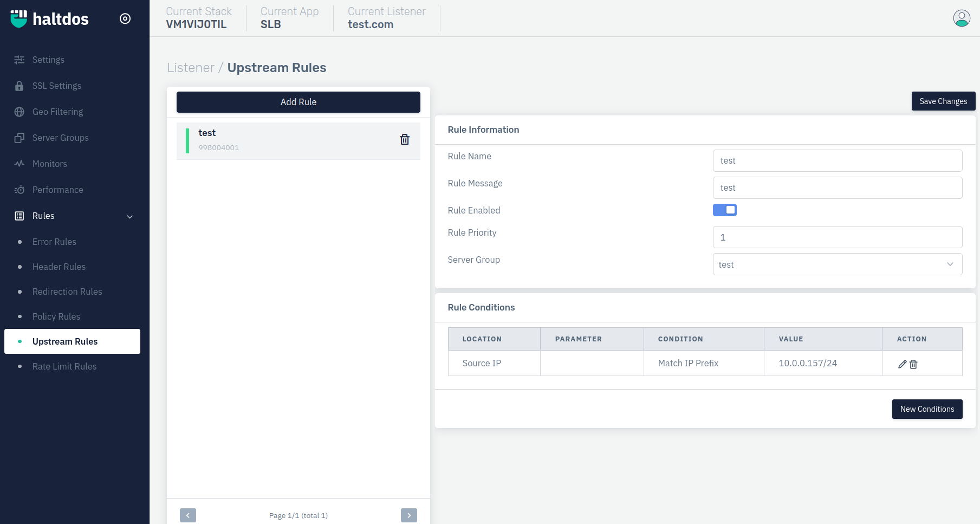The image size is (980, 524).
Task: Click Current App SLB selector
Action: [x=289, y=18]
